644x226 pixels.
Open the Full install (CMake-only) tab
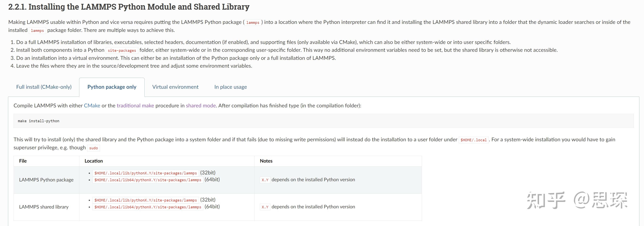point(44,87)
